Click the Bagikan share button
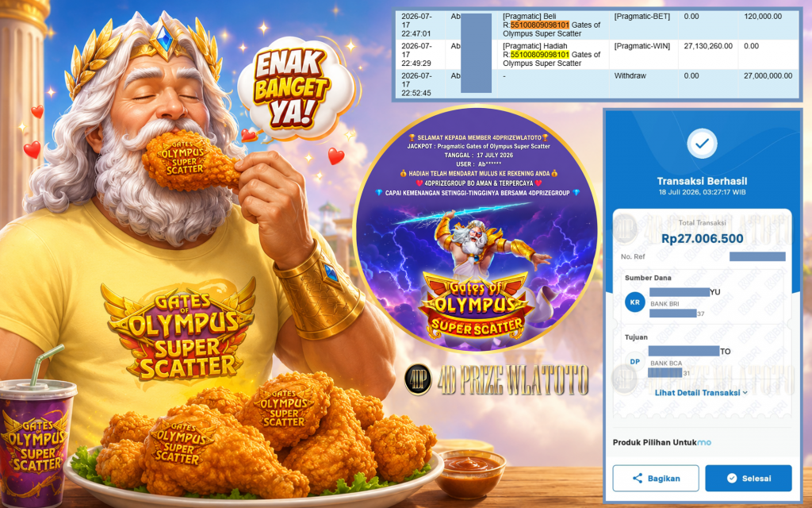 click(656, 478)
